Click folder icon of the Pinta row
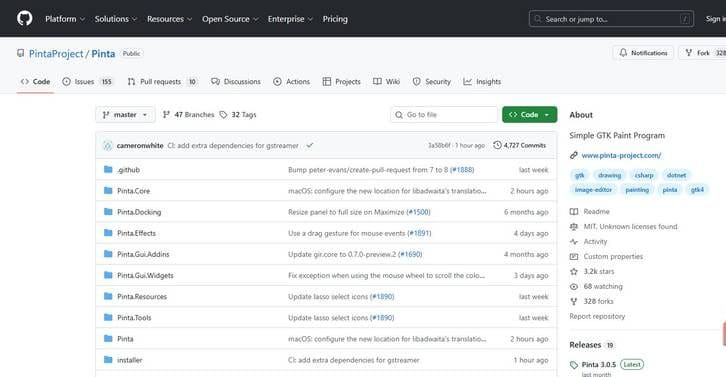This screenshot has width=726, height=377. coord(108,339)
